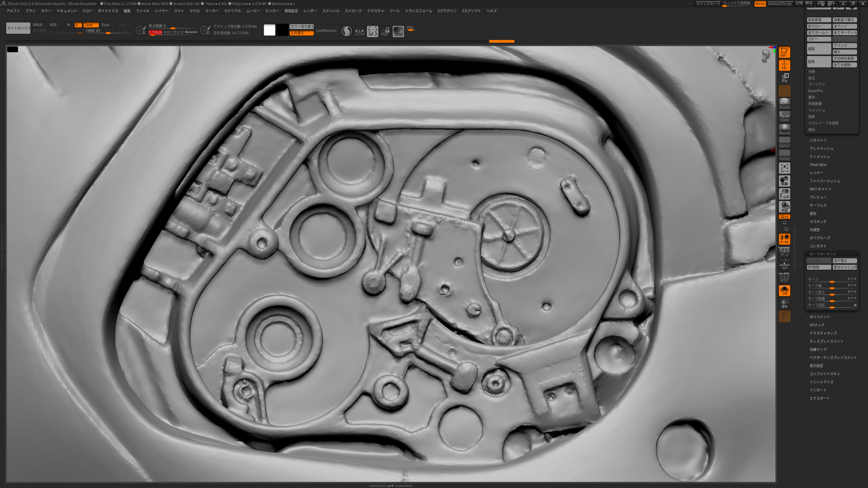Toggle PolyF wireframe display
868x488 pixels.
(784, 277)
